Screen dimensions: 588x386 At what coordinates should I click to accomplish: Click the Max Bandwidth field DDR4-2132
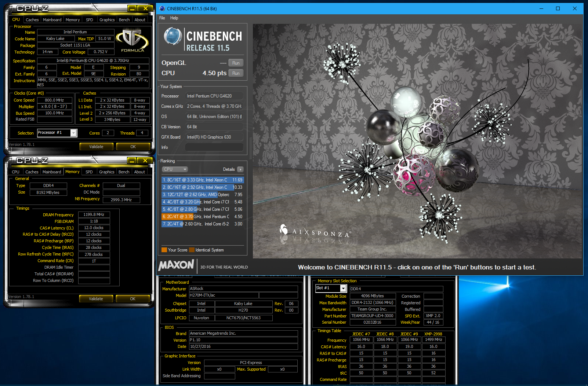point(373,303)
